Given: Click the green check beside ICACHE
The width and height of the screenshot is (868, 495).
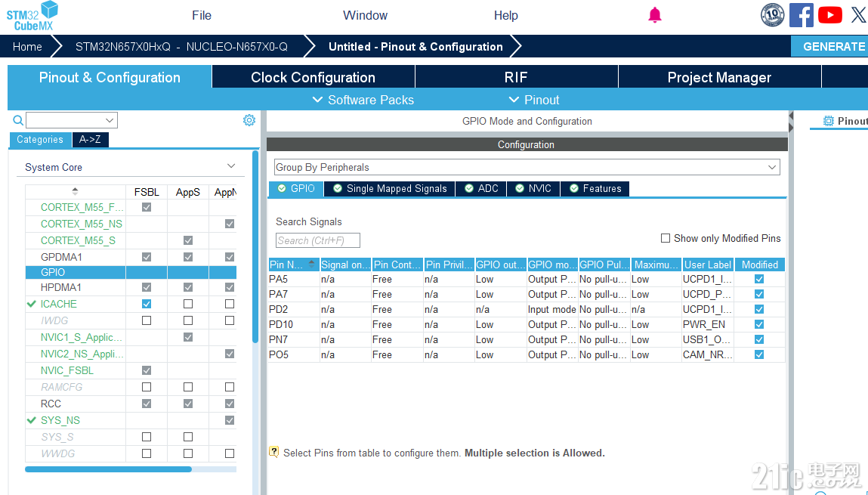Looking at the screenshot, I should (32, 304).
